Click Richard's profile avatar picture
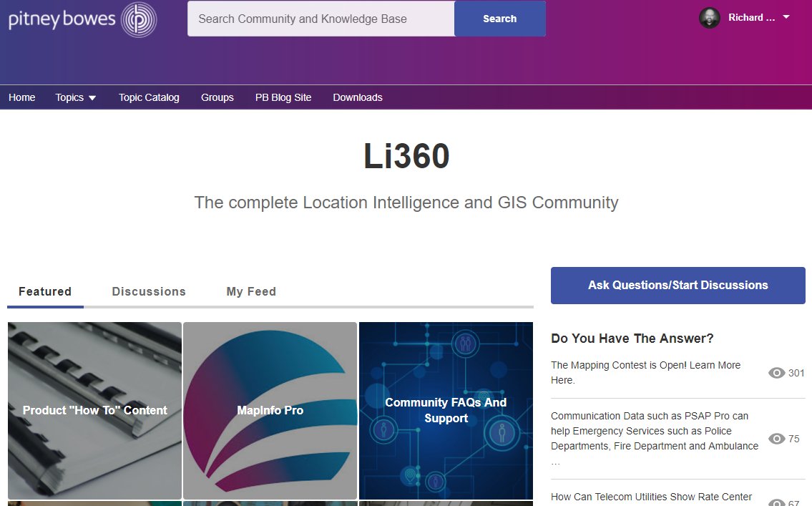Screen dimensions: 812x506 (708, 17)
